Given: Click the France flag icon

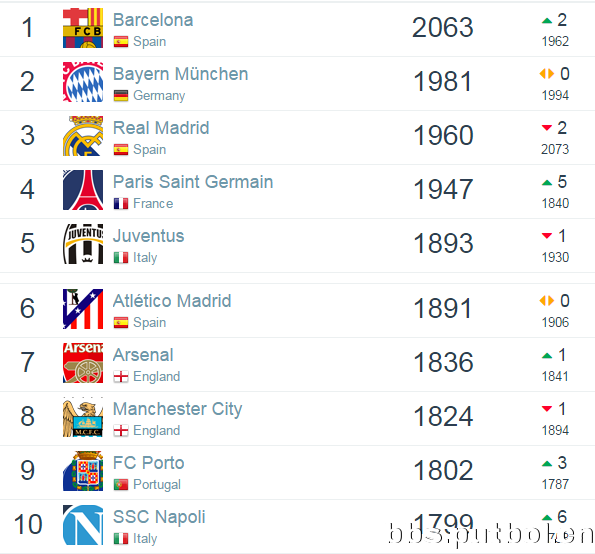Looking at the screenshot, I should point(121,204).
